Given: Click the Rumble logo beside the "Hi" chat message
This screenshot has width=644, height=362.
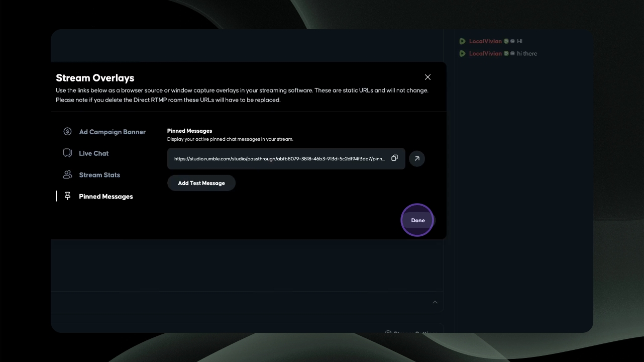Looking at the screenshot, I should pos(462,41).
